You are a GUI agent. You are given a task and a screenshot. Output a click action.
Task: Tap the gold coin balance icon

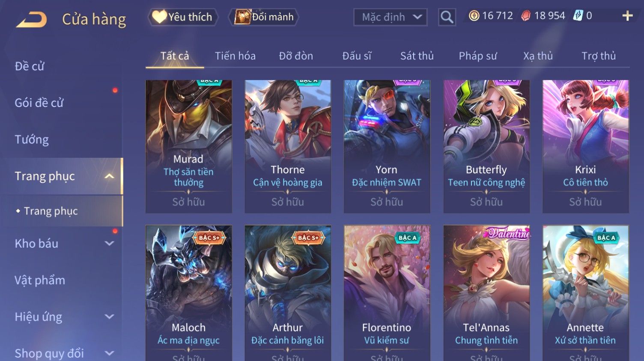(x=474, y=16)
